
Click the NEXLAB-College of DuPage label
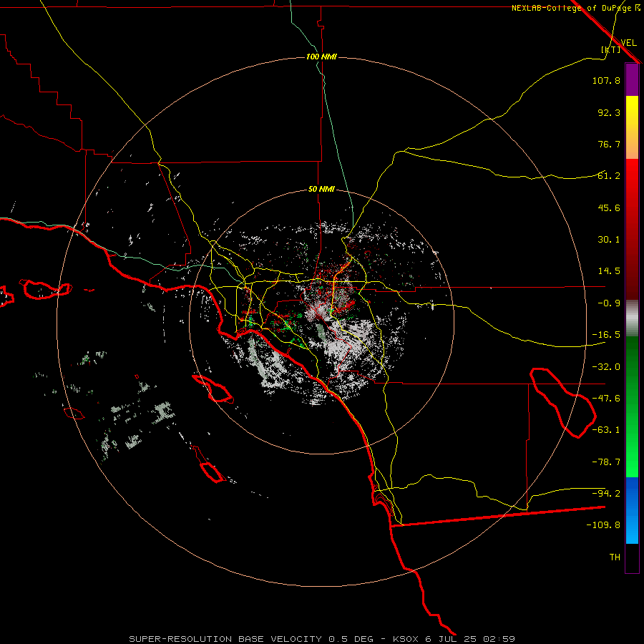point(575,8)
